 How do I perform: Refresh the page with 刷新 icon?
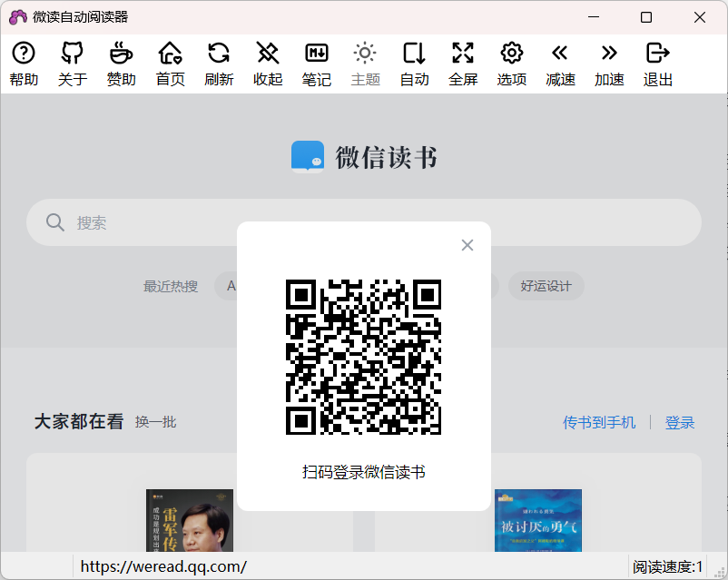pyautogui.click(x=219, y=62)
